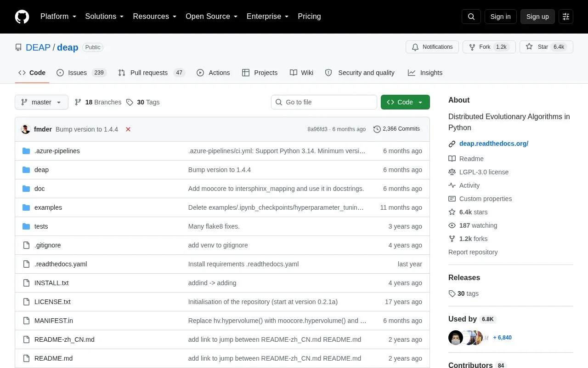
Task: Click the failed status X on latest commit
Action: tap(128, 129)
